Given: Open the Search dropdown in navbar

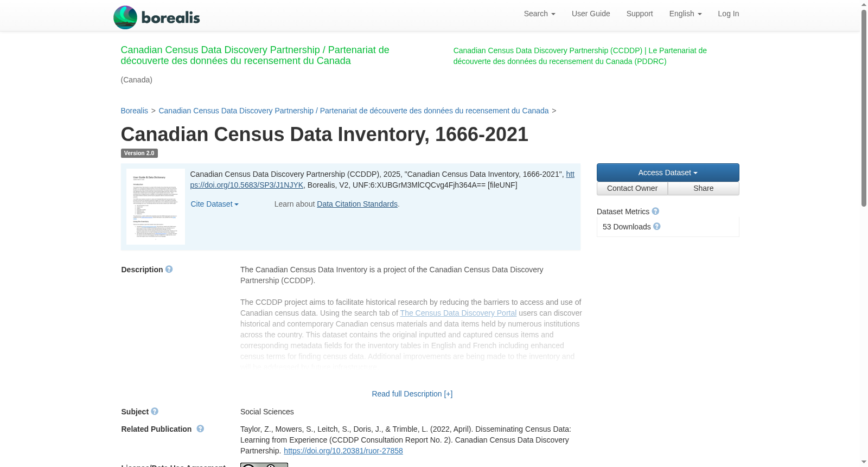Looking at the screenshot, I should [539, 14].
